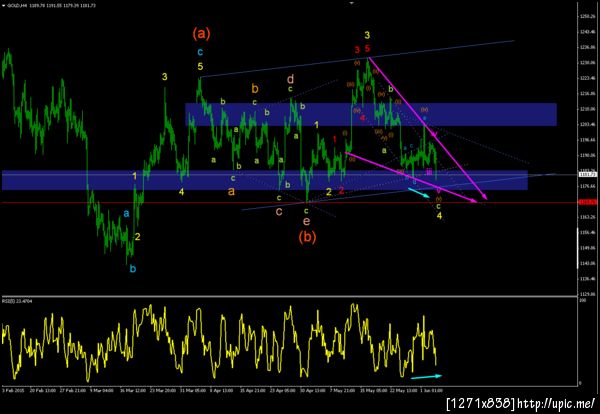Select the red 2 wave label

(x=341, y=190)
